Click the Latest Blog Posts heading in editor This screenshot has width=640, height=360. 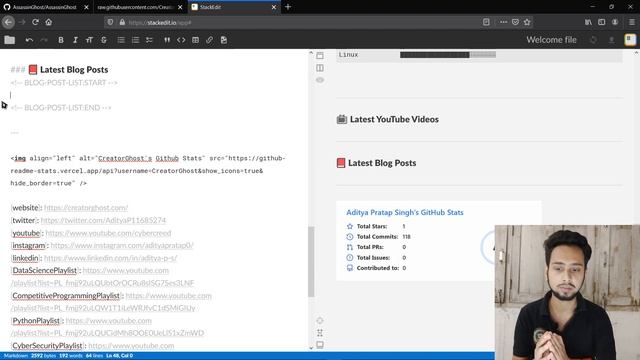74,70
